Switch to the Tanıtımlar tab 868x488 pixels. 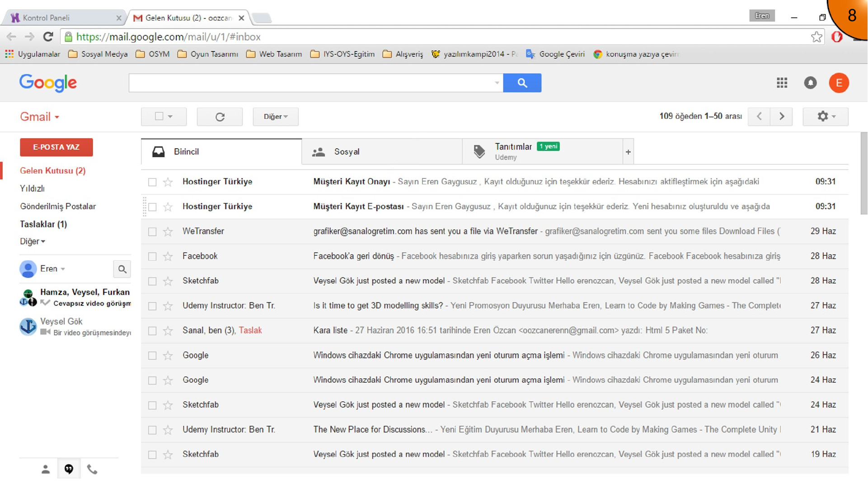point(543,152)
